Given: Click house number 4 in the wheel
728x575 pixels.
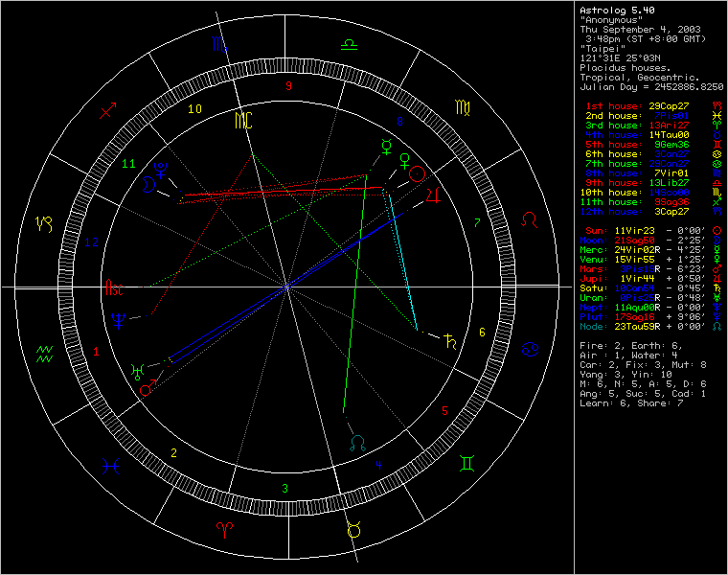Looking at the screenshot, I should point(379,465).
